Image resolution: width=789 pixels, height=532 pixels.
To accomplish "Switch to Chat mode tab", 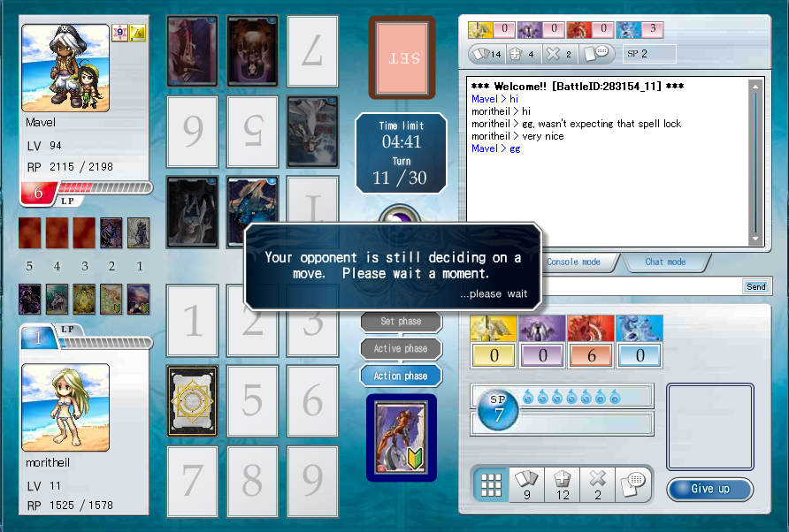I will click(x=665, y=262).
